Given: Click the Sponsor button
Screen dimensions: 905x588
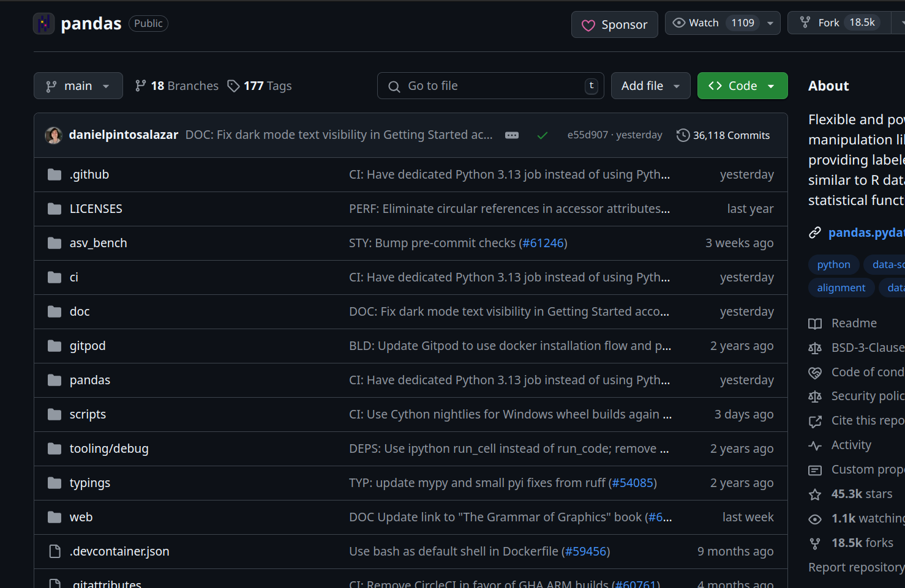Looking at the screenshot, I should (615, 24).
